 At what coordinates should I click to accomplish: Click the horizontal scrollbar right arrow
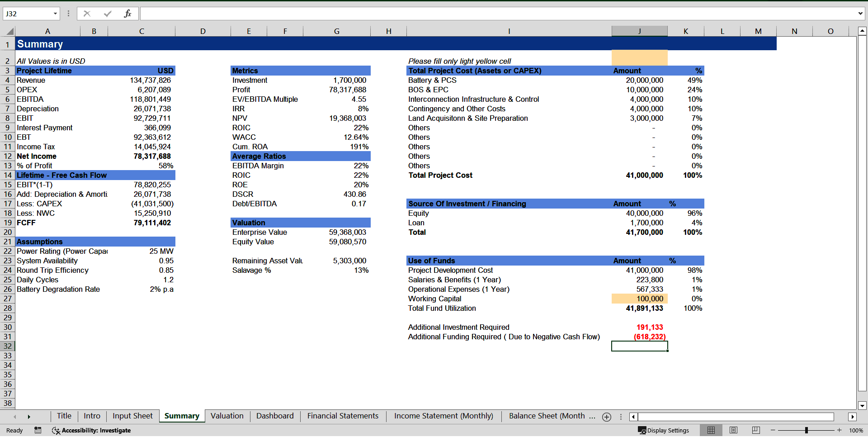(x=852, y=417)
